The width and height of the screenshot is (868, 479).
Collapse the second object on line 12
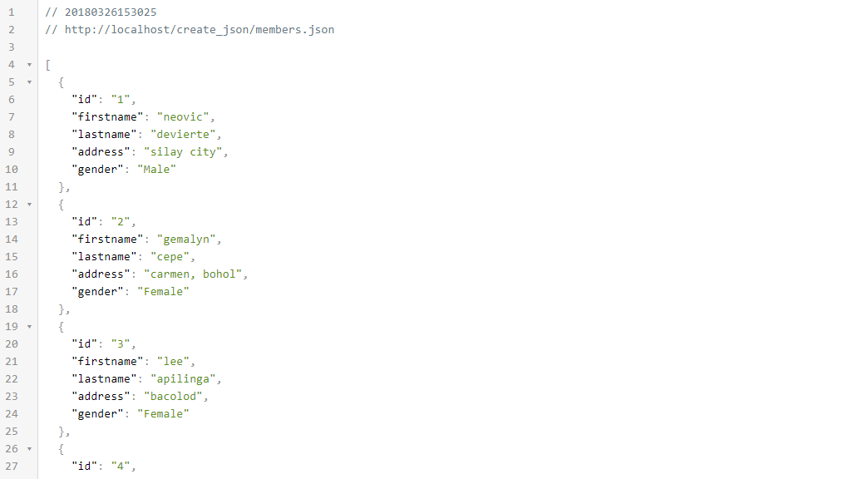pos(29,205)
